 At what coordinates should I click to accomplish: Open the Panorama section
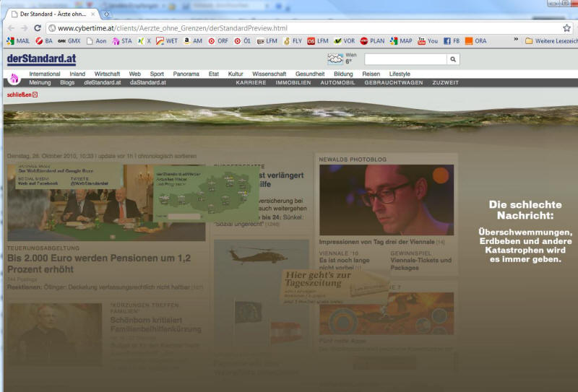186,74
